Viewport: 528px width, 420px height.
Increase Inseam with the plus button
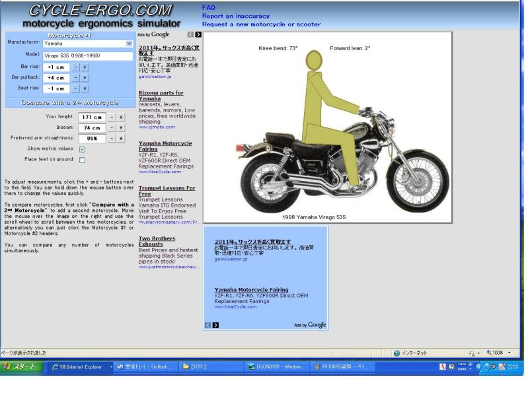tap(121, 127)
